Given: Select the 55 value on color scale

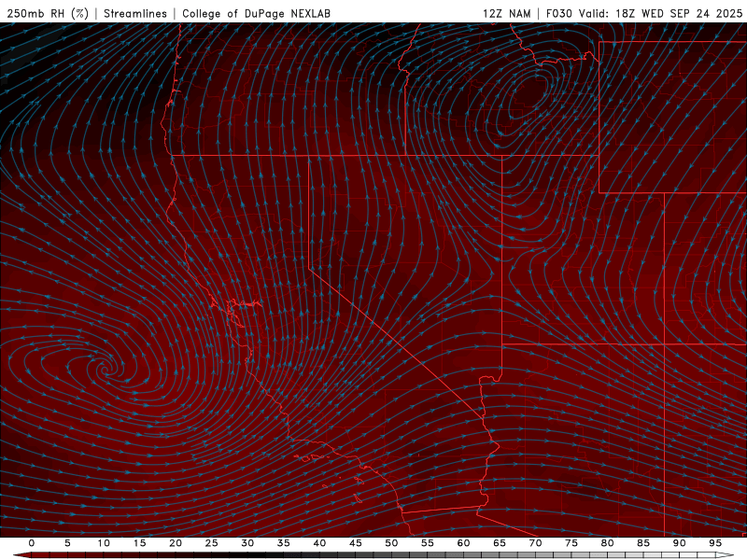Looking at the screenshot, I should coord(428,543).
